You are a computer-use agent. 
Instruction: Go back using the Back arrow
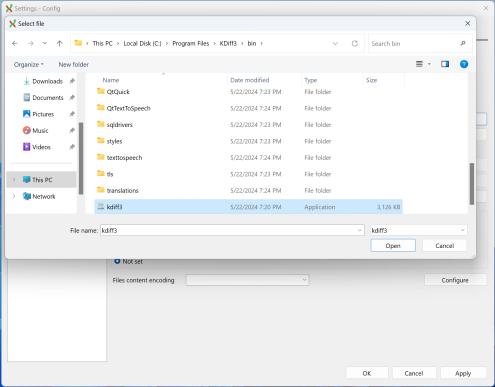click(15, 43)
